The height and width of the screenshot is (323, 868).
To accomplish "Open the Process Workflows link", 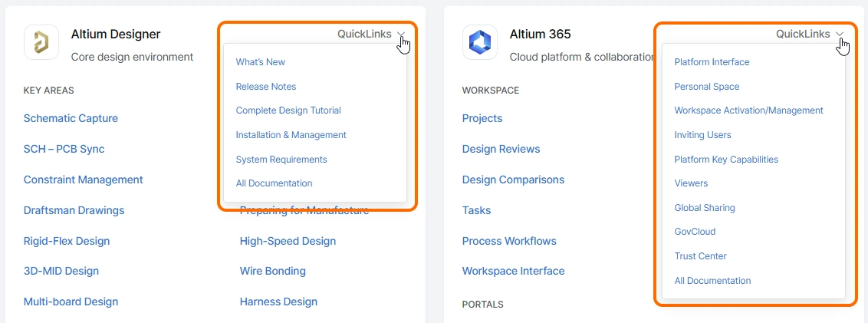I will (x=509, y=241).
